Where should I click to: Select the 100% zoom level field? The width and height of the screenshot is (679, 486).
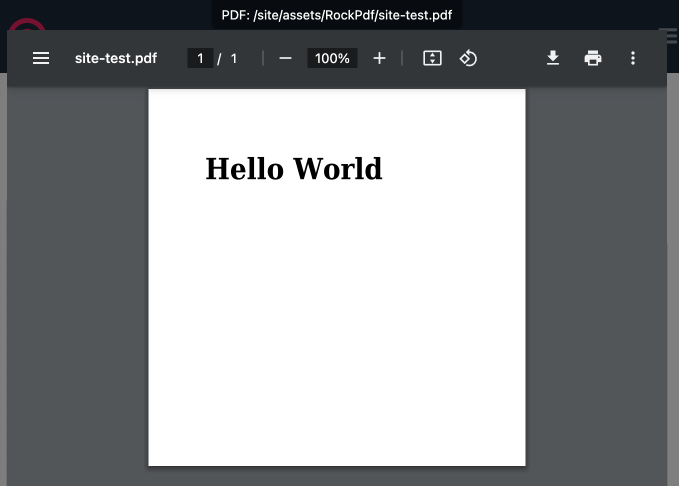[332, 58]
